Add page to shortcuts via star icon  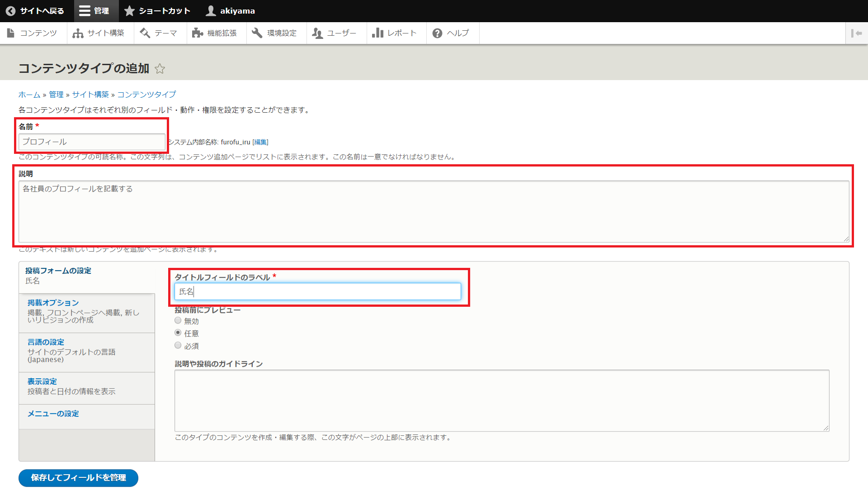coord(160,69)
